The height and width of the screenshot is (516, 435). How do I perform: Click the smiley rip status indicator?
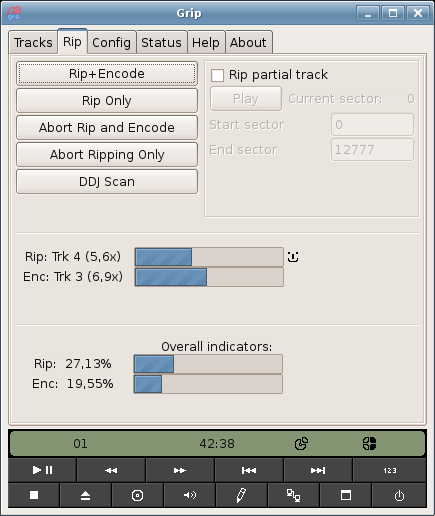(293, 257)
